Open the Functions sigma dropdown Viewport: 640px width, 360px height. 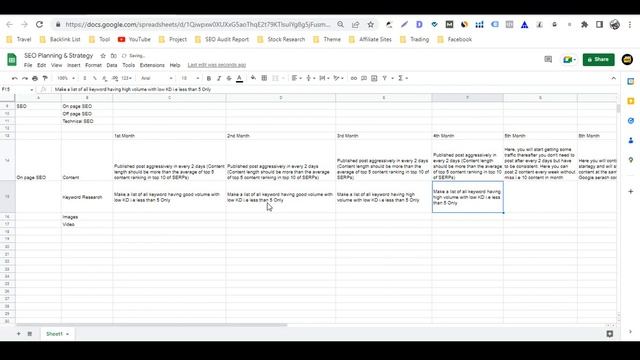click(402, 78)
